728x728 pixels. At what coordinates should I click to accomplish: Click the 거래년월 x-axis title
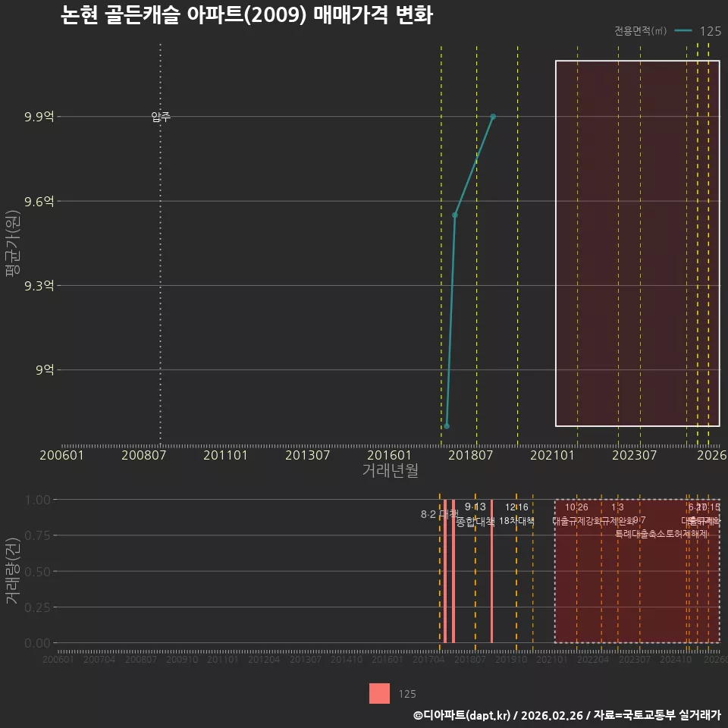[390, 470]
